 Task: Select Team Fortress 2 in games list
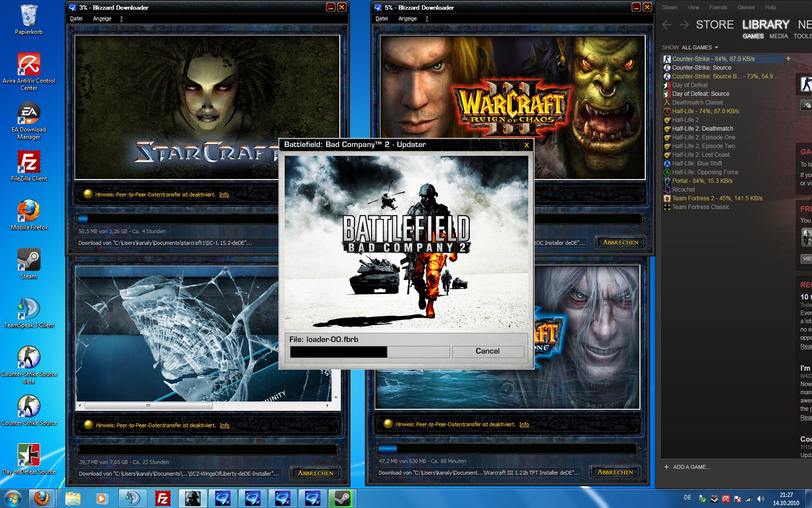pyautogui.click(x=717, y=198)
